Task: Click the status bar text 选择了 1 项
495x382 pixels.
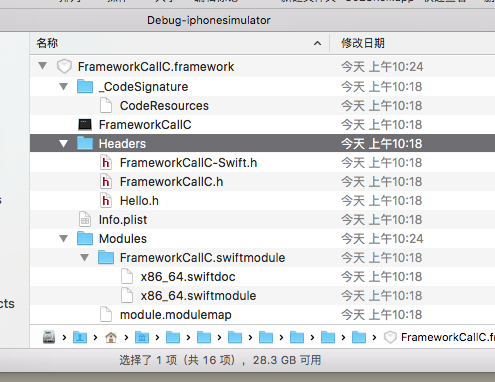Action: 148,360
